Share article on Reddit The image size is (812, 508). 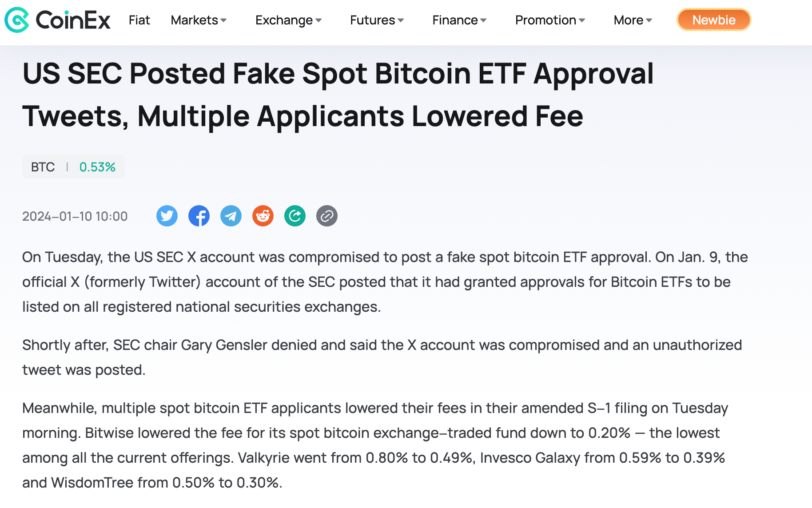[263, 216]
